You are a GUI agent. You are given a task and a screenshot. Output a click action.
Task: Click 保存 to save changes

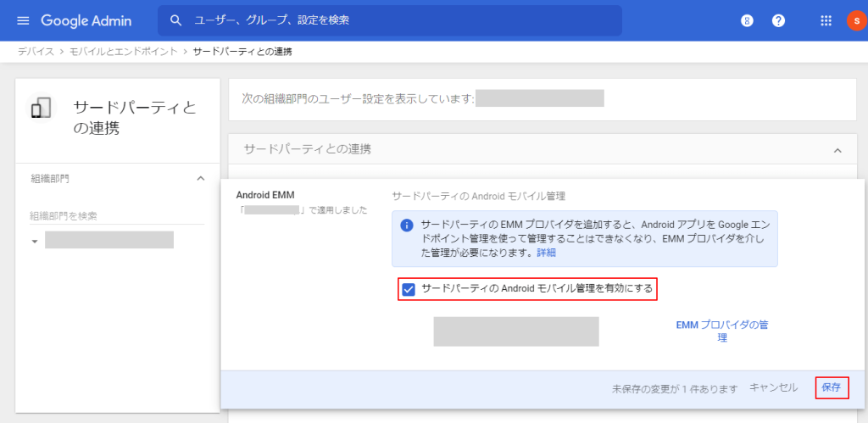pos(832,387)
